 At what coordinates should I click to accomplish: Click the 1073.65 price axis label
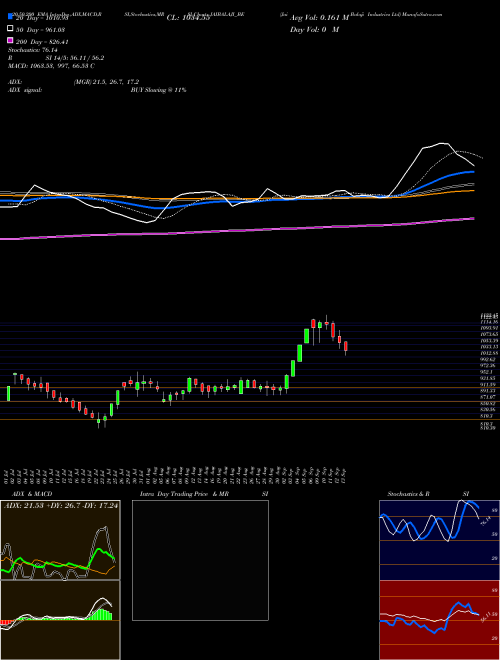point(489,334)
